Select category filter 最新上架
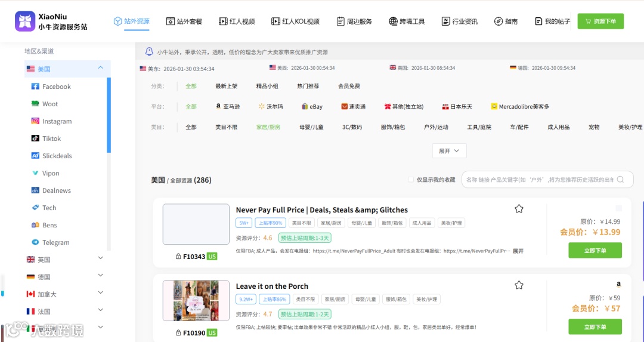644x342 pixels. [227, 86]
